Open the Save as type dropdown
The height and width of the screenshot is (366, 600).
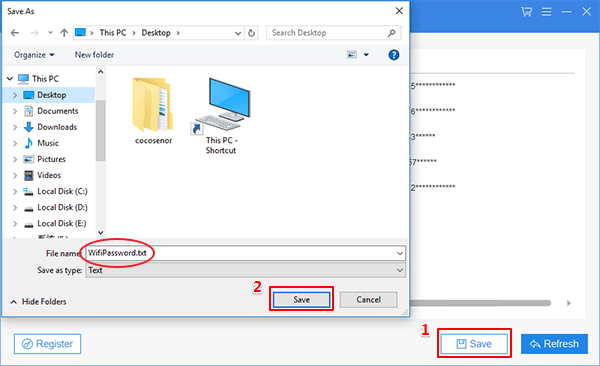point(245,270)
